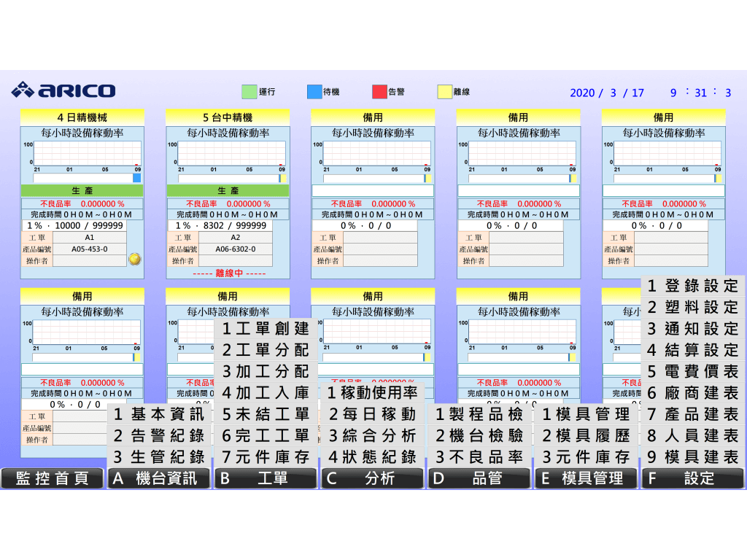The width and height of the screenshot is (747, 560).
Task: Click the blue 待機 legend swatch
Action: pyautogui.click(x=314, y=92)
